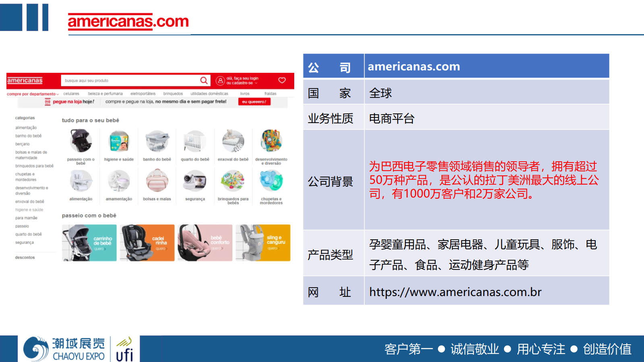
Task: Open the 'carrinho de bebê' teal banner
Action: (89, 243)
